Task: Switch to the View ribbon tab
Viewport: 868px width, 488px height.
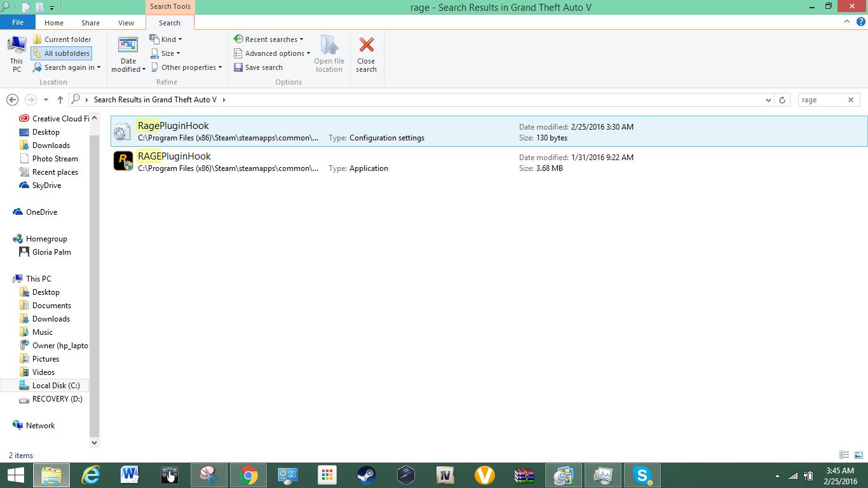Action: tap(126, 23)
